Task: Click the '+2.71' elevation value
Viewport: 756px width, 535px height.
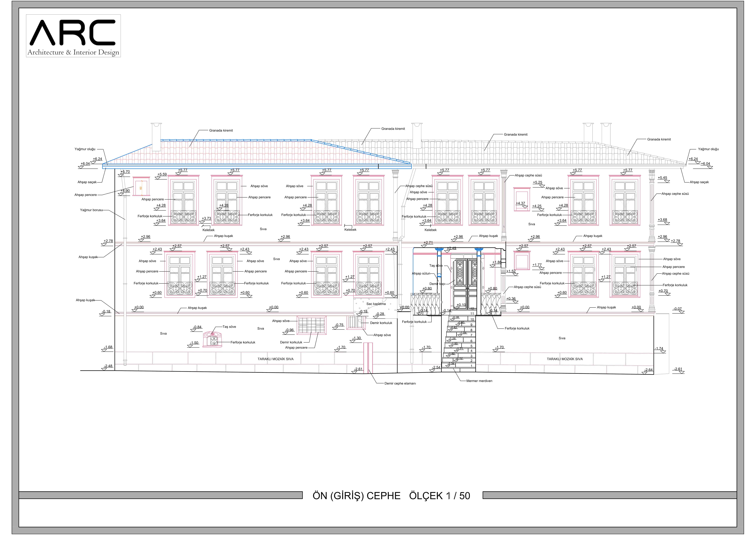Action: [428, 242]
